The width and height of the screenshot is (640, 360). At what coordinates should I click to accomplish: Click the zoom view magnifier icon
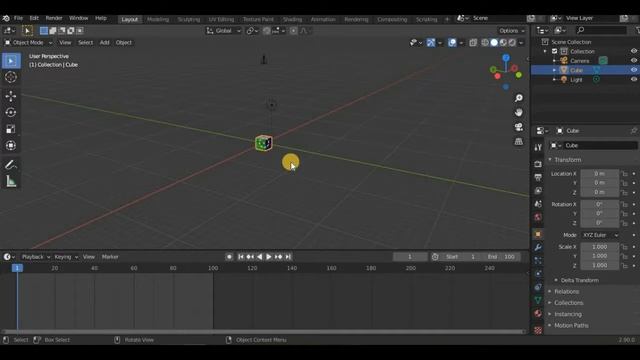click(519, 98)
